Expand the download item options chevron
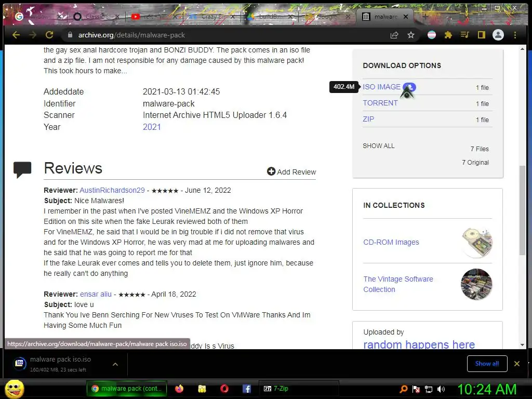 point(115,364)
